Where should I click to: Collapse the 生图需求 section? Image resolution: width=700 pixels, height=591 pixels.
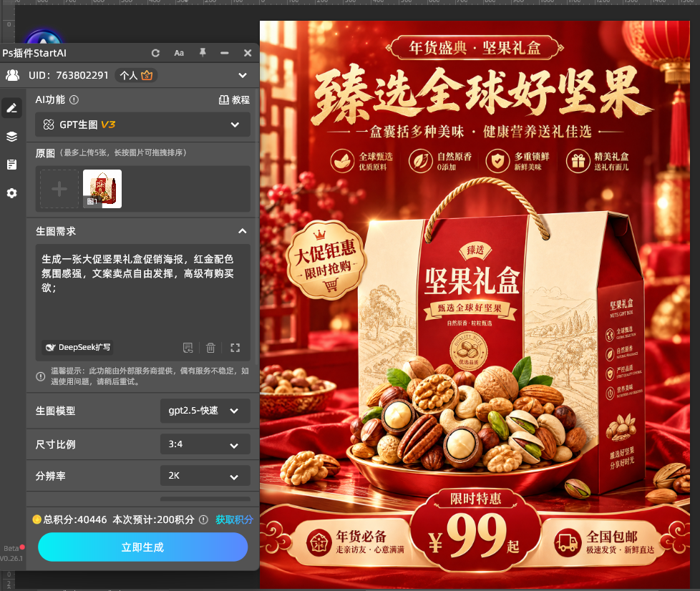[x=243, y=231]
